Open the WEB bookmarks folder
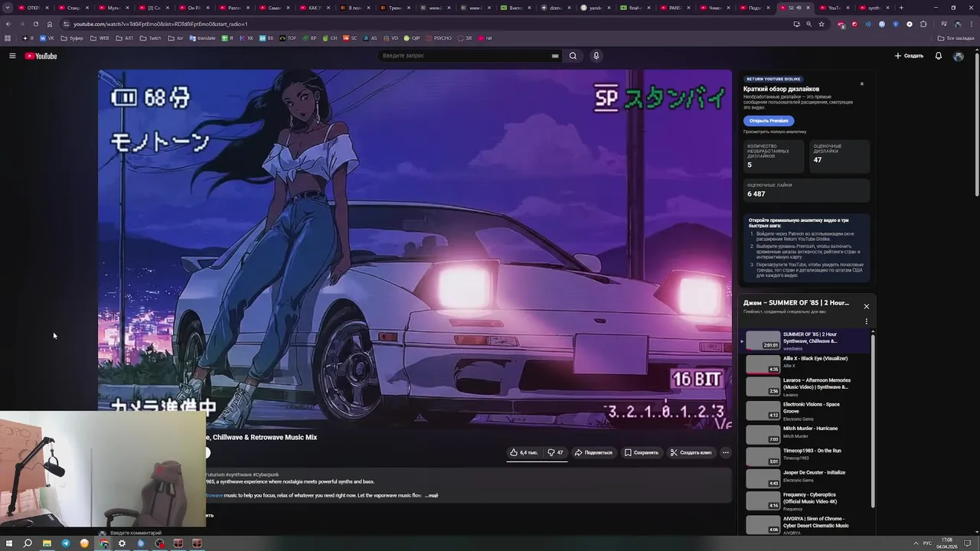 point(100,37)
